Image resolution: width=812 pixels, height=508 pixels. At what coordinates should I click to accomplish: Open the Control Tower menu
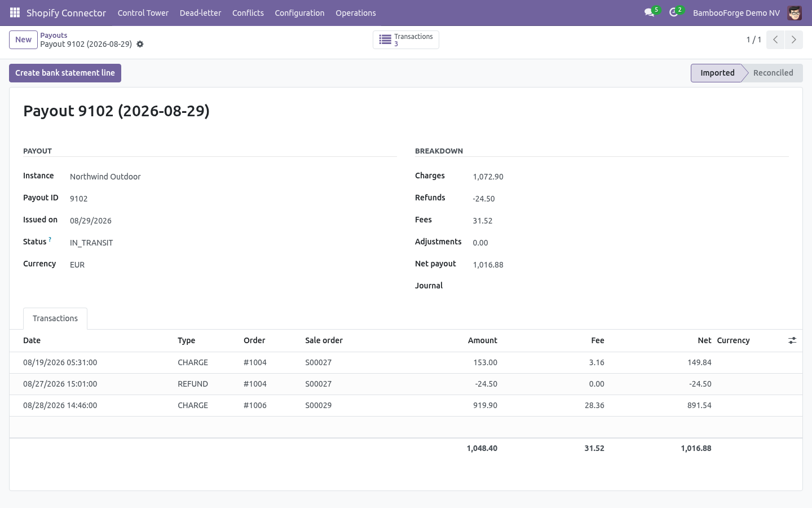[143, 12]
